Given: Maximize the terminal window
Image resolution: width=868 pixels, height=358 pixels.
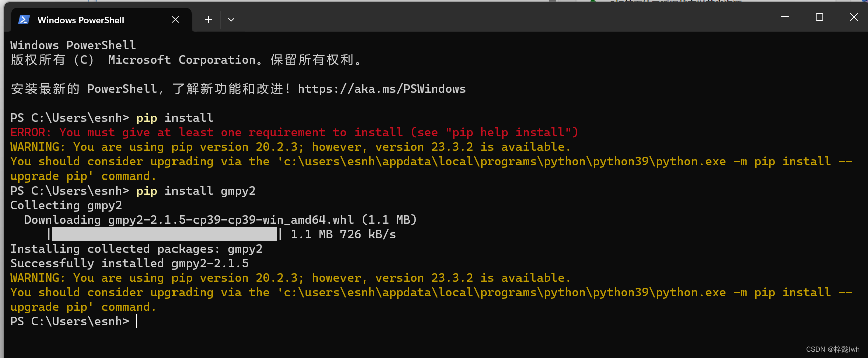Looking at the screenshot, I should pyautogui.click(x=819, y=17).
